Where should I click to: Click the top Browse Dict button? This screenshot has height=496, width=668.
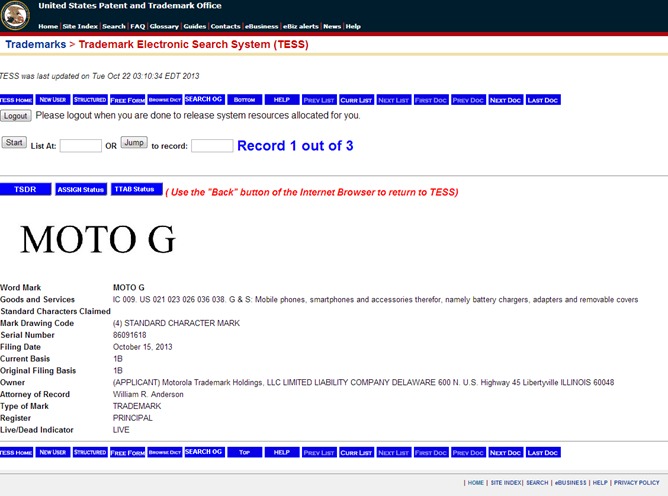pyautogui.click(x=165, y=100)
